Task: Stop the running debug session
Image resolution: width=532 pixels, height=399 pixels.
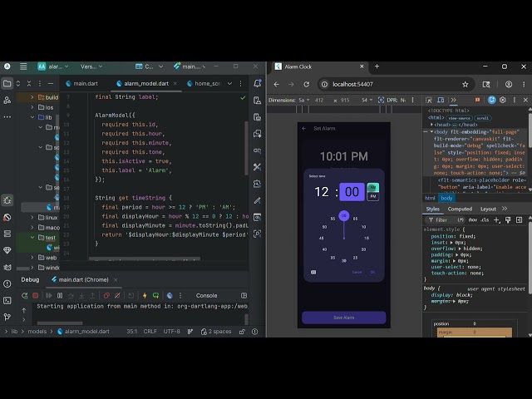Action: pos(35,296)
